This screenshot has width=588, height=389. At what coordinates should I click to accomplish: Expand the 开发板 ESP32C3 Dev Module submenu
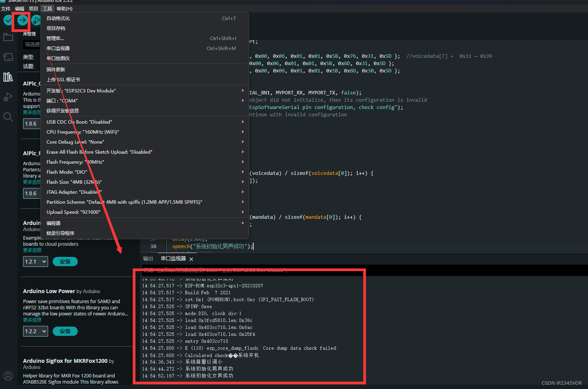point(145,91)
